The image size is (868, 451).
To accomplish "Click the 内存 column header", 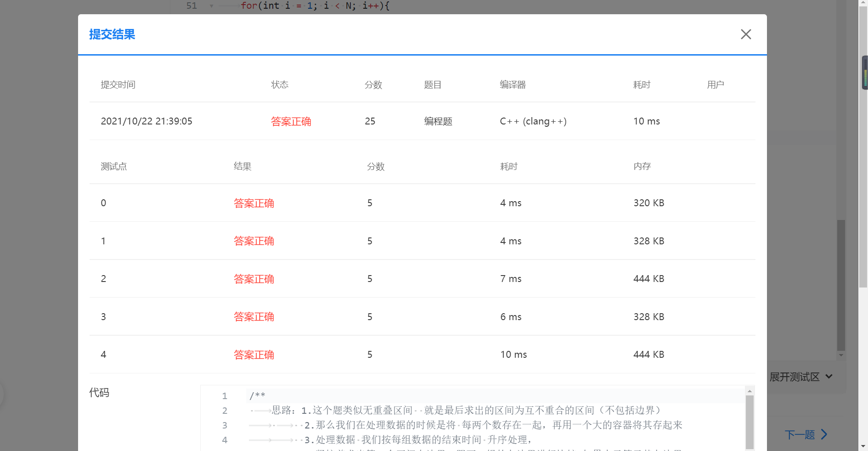I will point(642,166).
